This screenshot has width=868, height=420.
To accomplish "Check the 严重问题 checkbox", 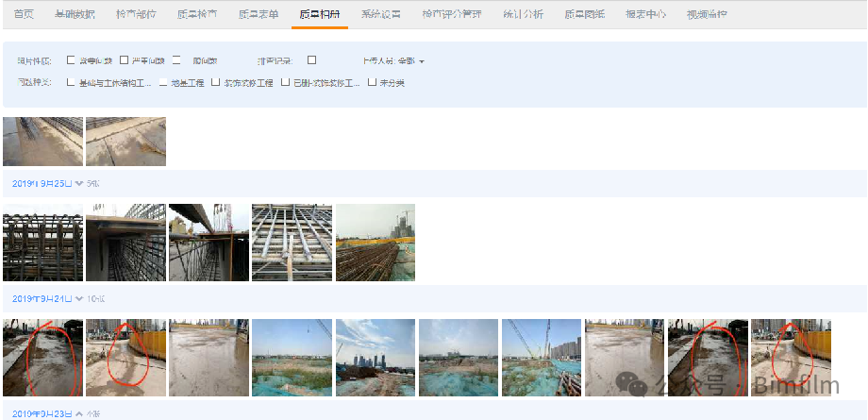I will tap(124, 59).
